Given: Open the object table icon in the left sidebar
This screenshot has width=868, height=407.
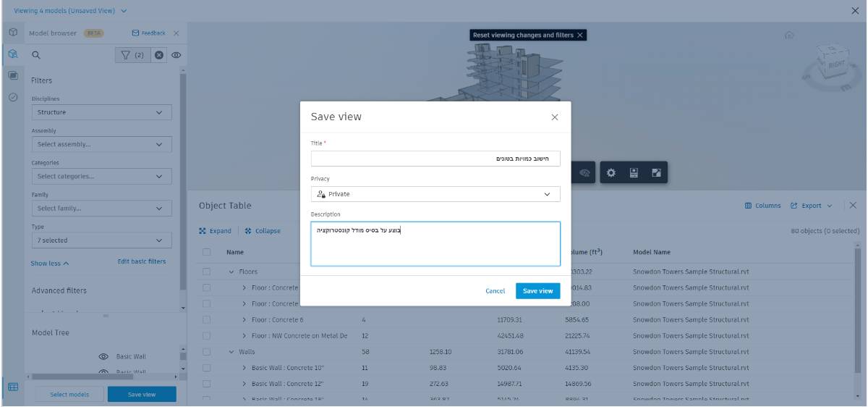Looking at the screenshot, I should click(x=13, y=387).
